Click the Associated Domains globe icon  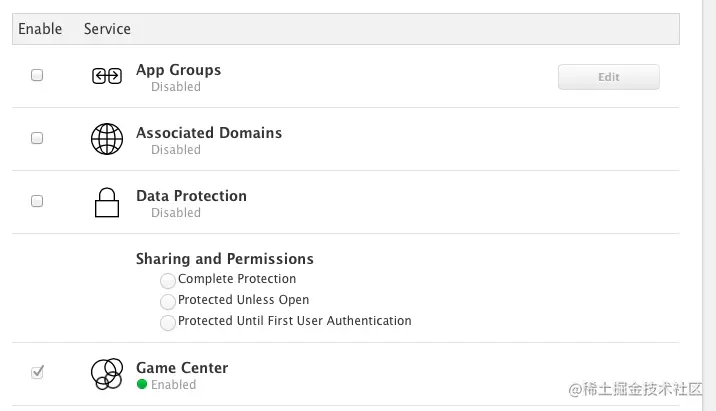[x=106, y=140]
